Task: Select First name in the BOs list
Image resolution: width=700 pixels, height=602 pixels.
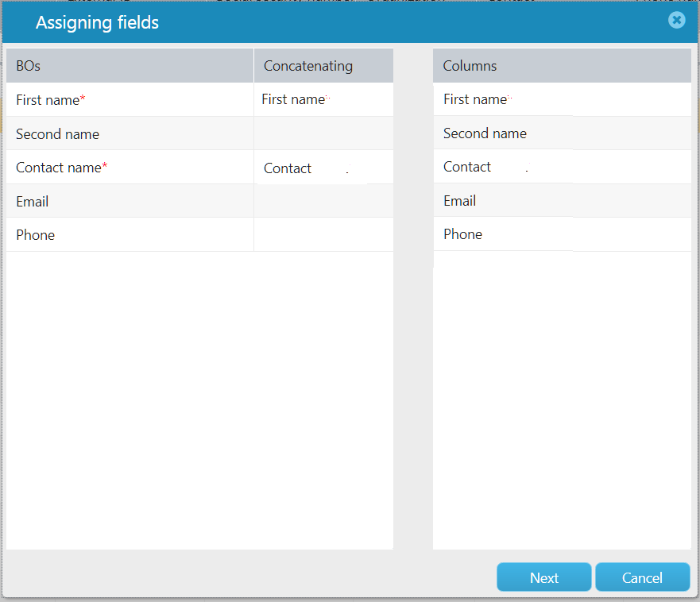Action: point(130,99)
